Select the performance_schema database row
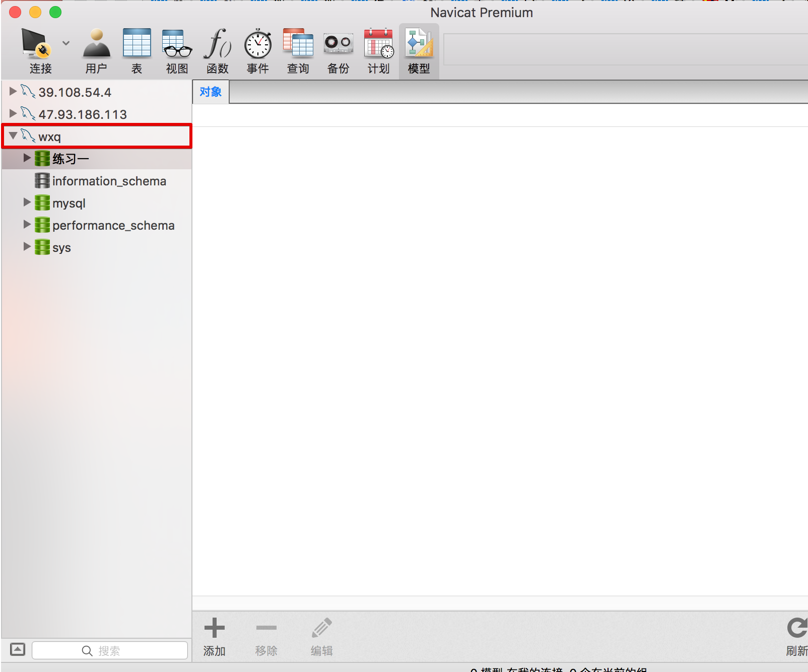 coord(96,225)
